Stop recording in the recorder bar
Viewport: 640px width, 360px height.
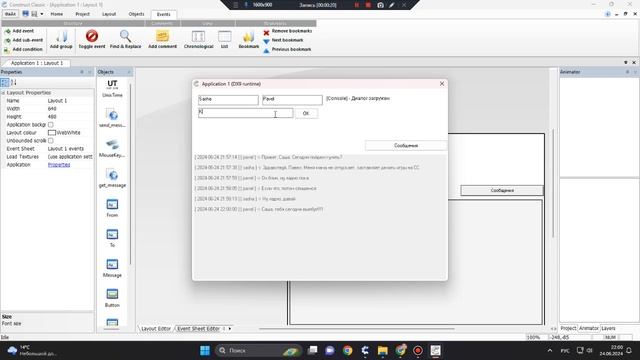click(x=368, y=5)
